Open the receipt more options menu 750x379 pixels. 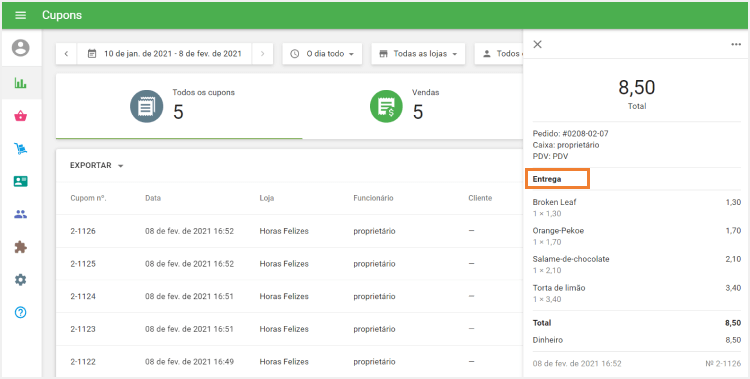pyautogui.click(x=736, y=45)
